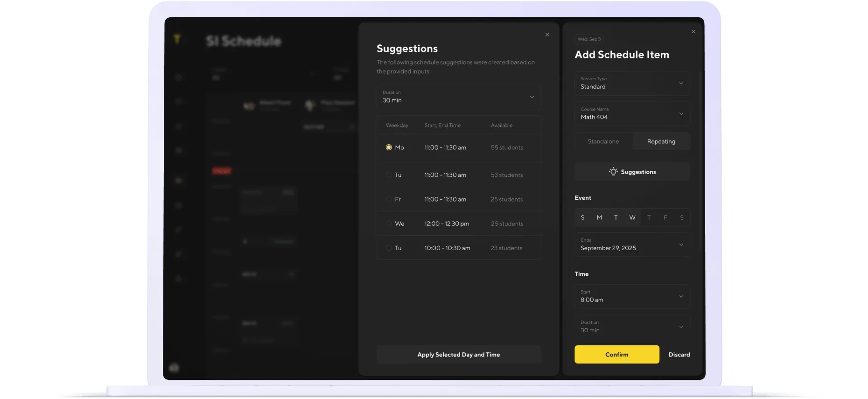This screenshot has height=399, width=868.
Task: Open the Start 8:00 am time dropdown
Action: tap(632, 296)
